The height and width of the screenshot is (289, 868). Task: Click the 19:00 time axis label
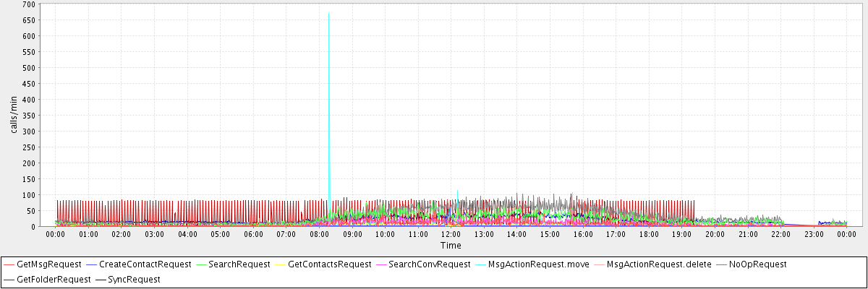[682, 234]
